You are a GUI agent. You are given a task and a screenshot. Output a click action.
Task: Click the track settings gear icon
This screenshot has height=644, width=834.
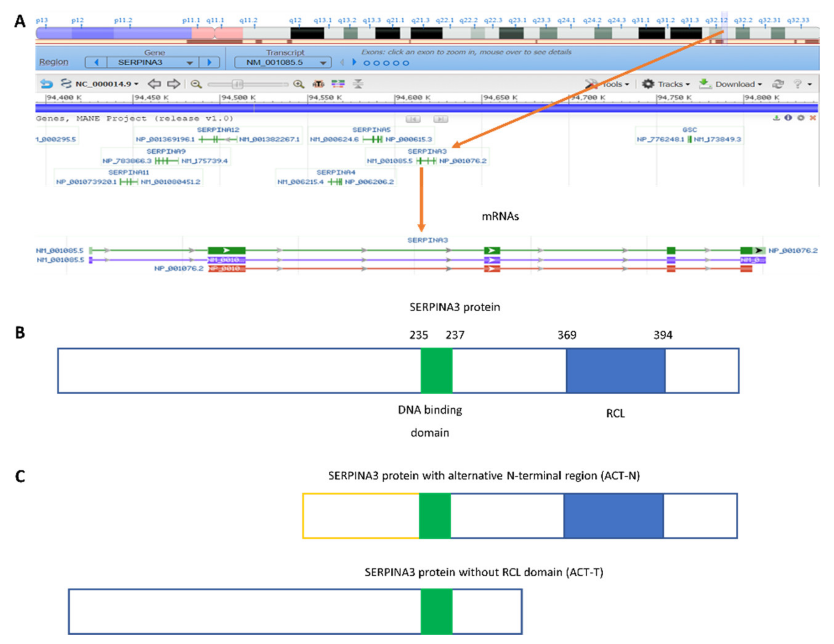801,118
